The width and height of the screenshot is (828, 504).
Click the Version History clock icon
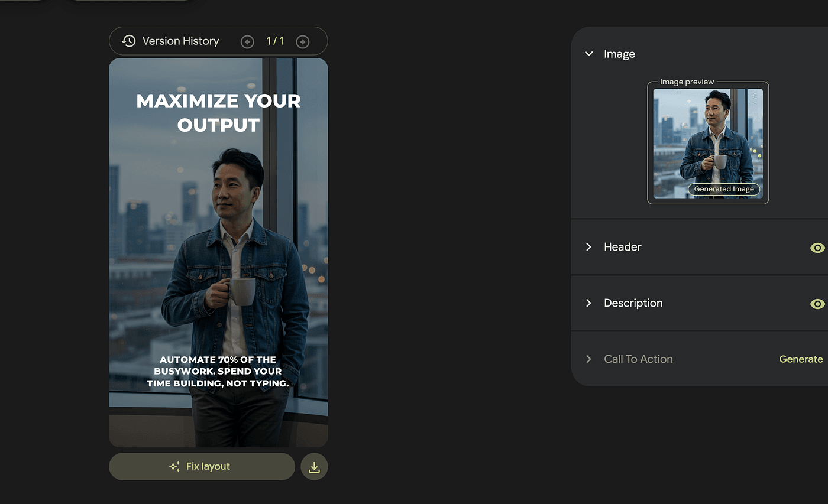click(x=128, y=41)
